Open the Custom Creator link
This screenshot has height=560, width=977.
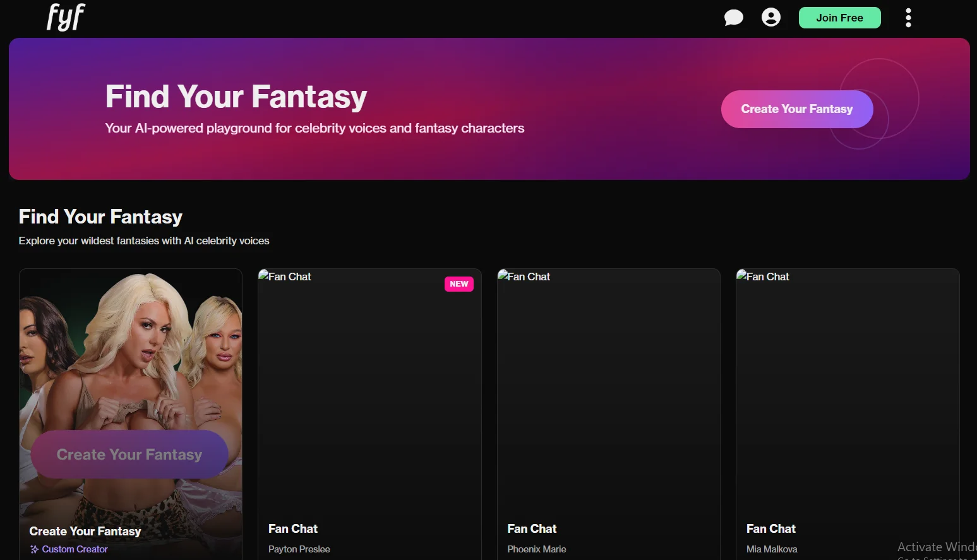coord(75,549)
